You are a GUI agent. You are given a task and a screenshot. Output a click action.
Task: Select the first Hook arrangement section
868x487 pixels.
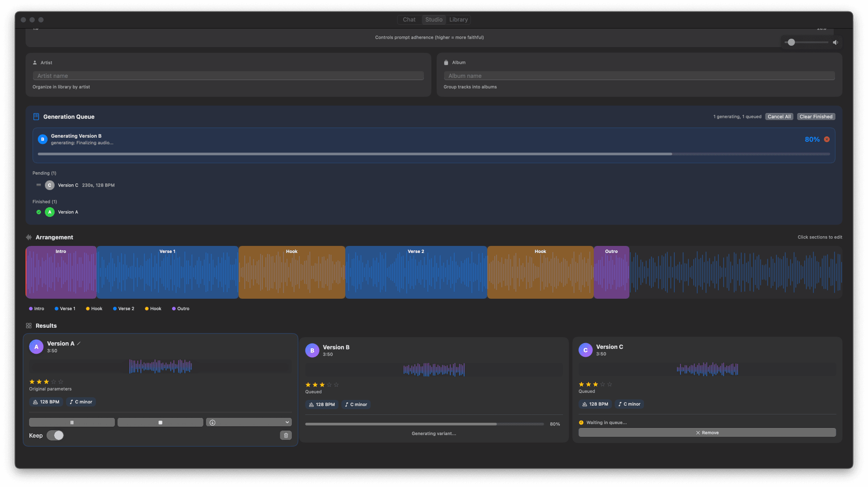(292, 272)
